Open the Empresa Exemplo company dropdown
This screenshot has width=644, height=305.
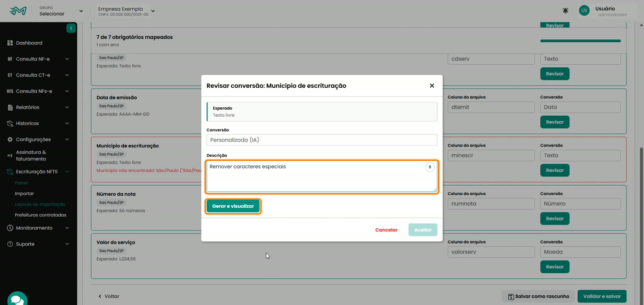pos(126,11)
